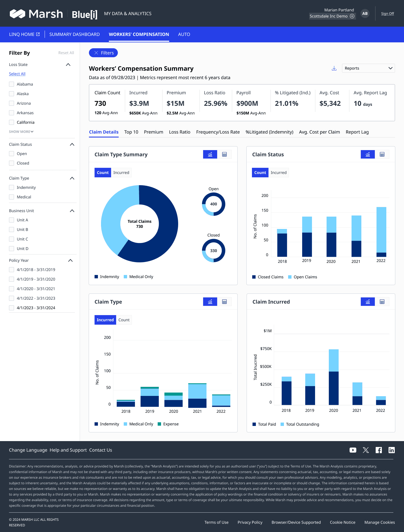Screen dimensions: 404x532
Task: Check the Closed claim status checkbox
Action: tap(12, 163)
